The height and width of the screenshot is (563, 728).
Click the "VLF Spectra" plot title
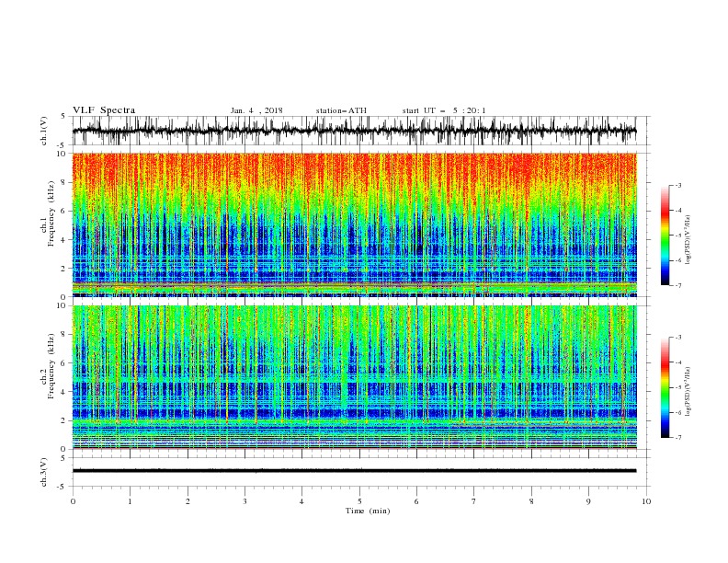point(104,110)
